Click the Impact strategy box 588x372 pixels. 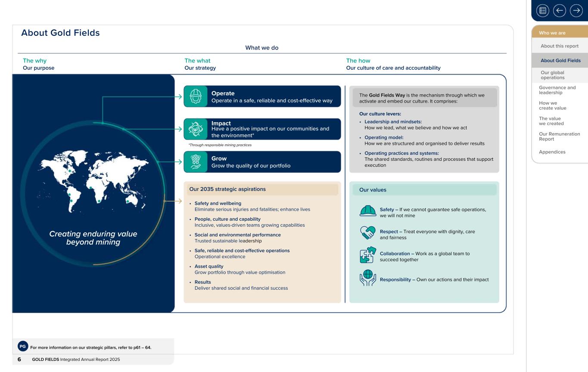tap(262, 129)
